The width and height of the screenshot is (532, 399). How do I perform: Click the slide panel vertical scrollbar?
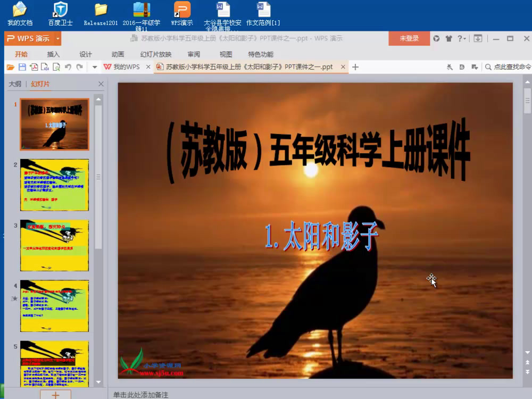pos(98,176)
